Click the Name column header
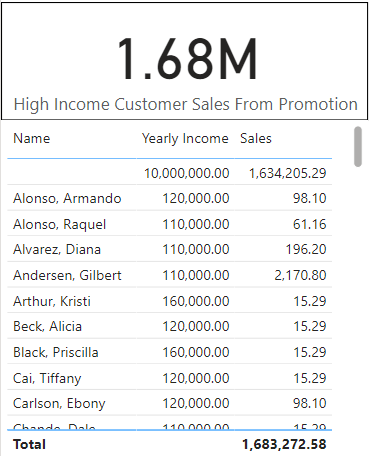The width and height of the screenshot is (370, 456). (32, 138)
